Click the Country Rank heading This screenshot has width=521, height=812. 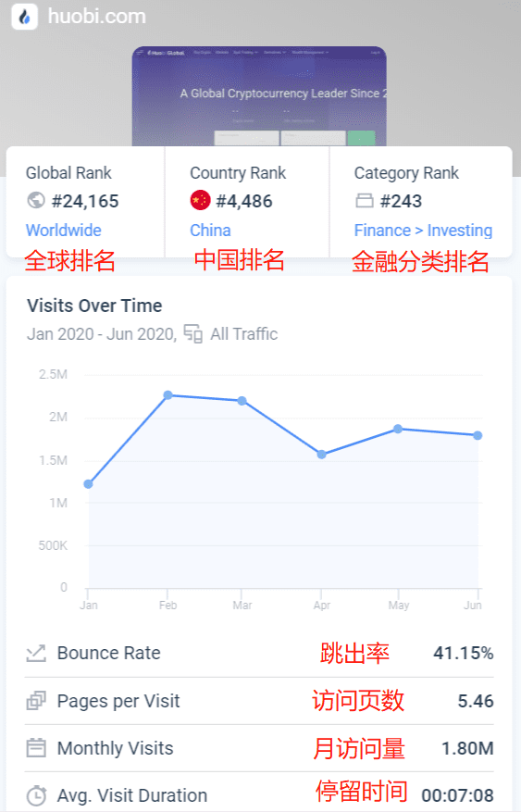(238, 173)
